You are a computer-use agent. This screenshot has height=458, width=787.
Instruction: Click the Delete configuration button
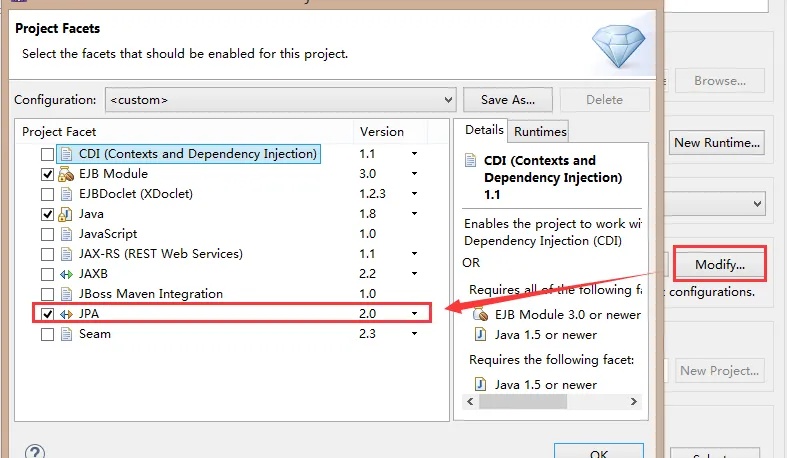click(x=604, y=100)
